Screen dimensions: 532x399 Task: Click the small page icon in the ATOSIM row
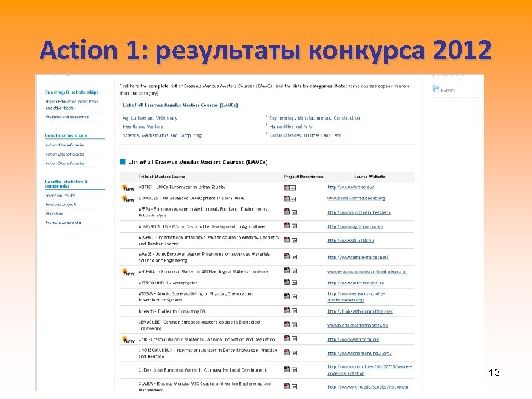[294, 297]
